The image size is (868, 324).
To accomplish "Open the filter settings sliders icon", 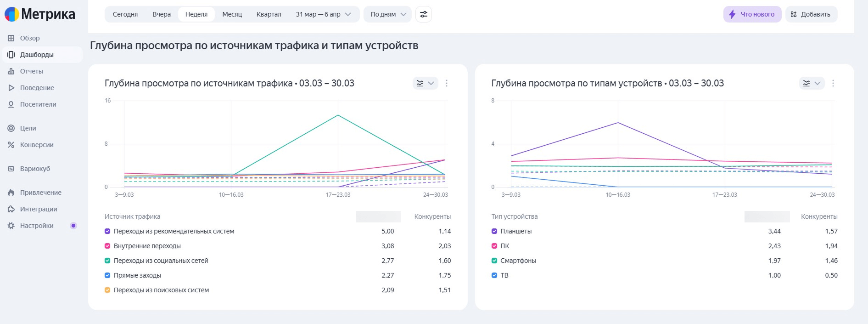I will coord(423,14).
